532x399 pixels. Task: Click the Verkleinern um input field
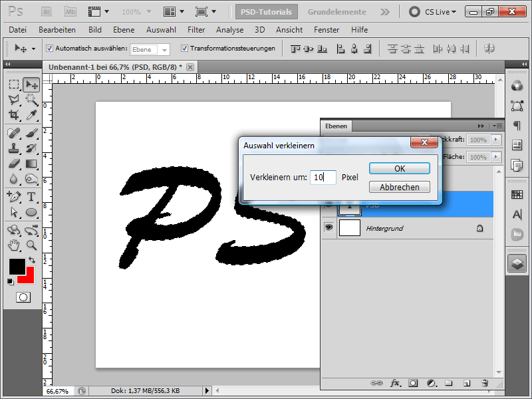point(323,177)
